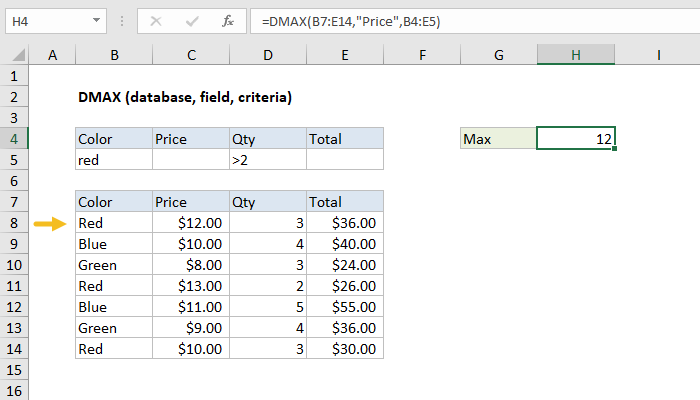Screen dimensions: 700x400
Task: Click the Name Box showing H4
Action: [x=56, y=21]
